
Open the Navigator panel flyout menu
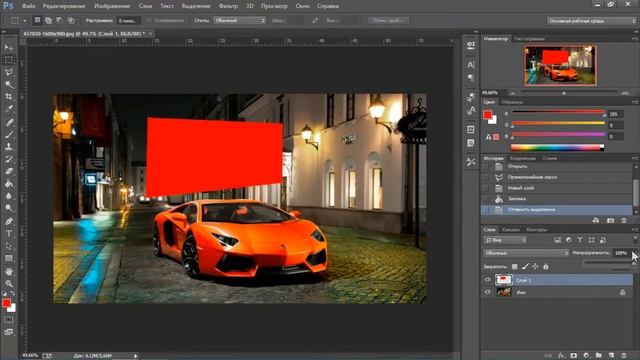pos(635,39)
